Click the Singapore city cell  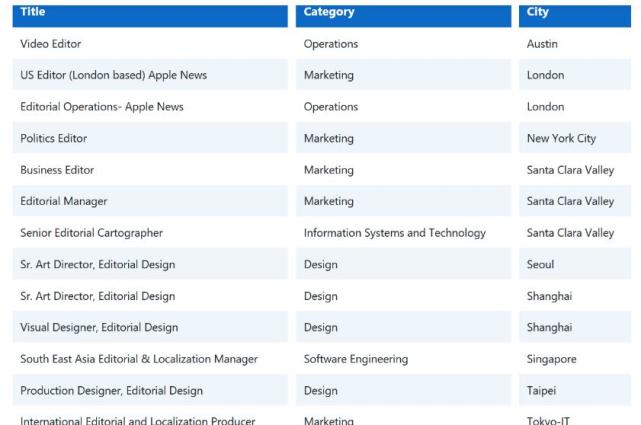click(552, 359)
